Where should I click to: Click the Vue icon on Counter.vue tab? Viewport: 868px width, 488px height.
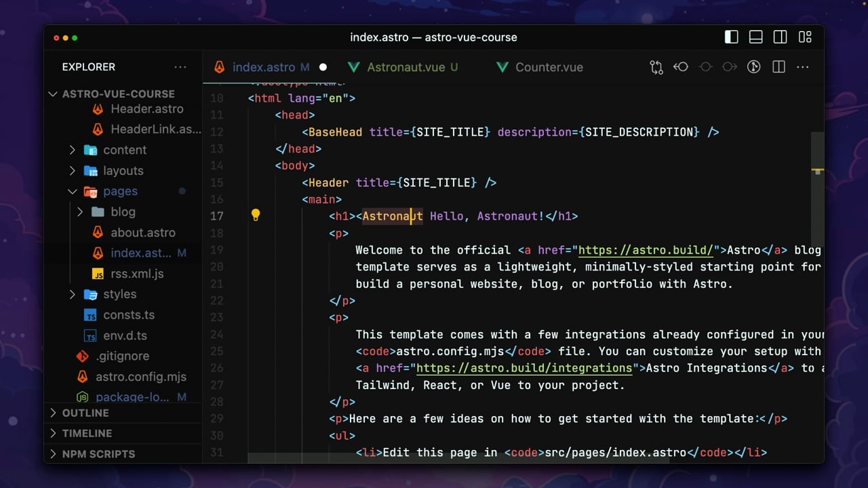[x=502, y=67]
